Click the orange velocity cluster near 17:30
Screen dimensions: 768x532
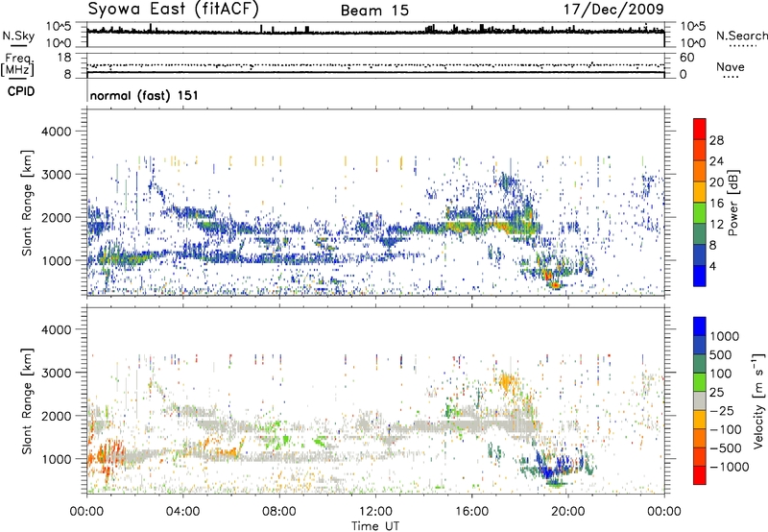(507, 381)
